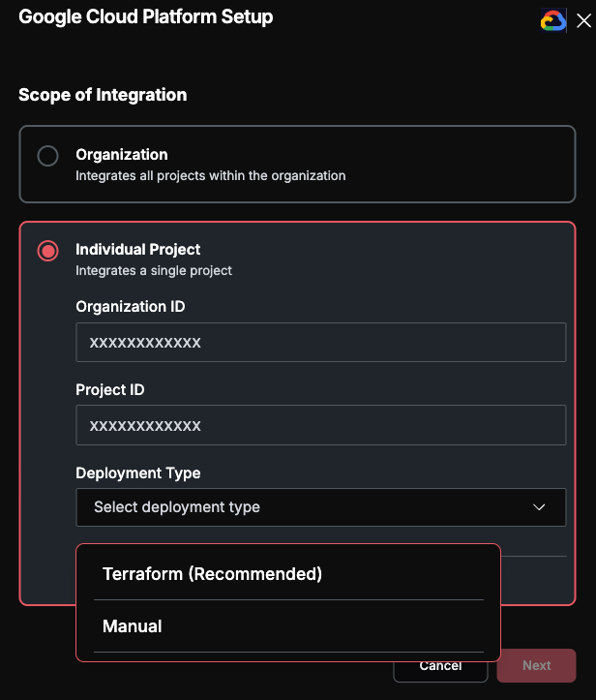Click the Scope of Integration heading
Screen dimensions: 596x700
click(103, 95)
